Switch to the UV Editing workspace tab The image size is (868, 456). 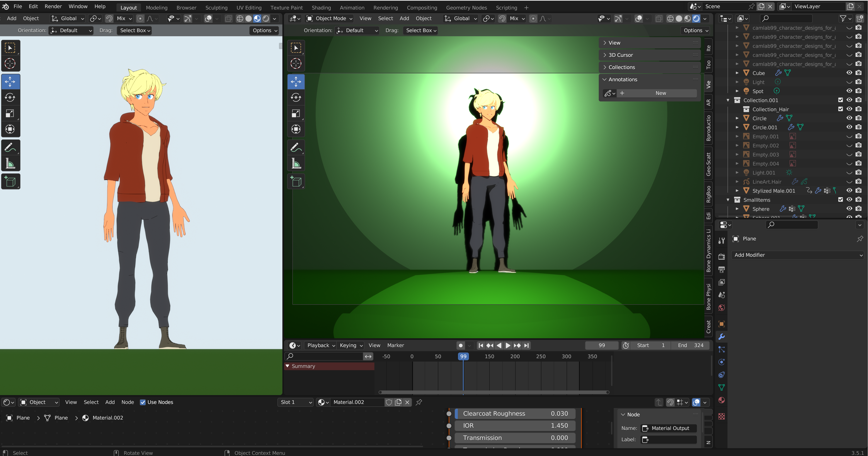(249, 7)
